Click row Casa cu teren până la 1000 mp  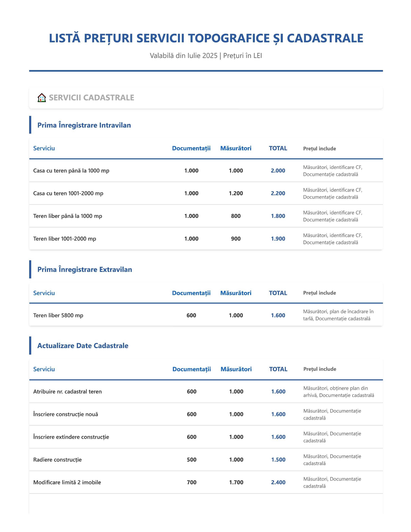coord(206,171)
